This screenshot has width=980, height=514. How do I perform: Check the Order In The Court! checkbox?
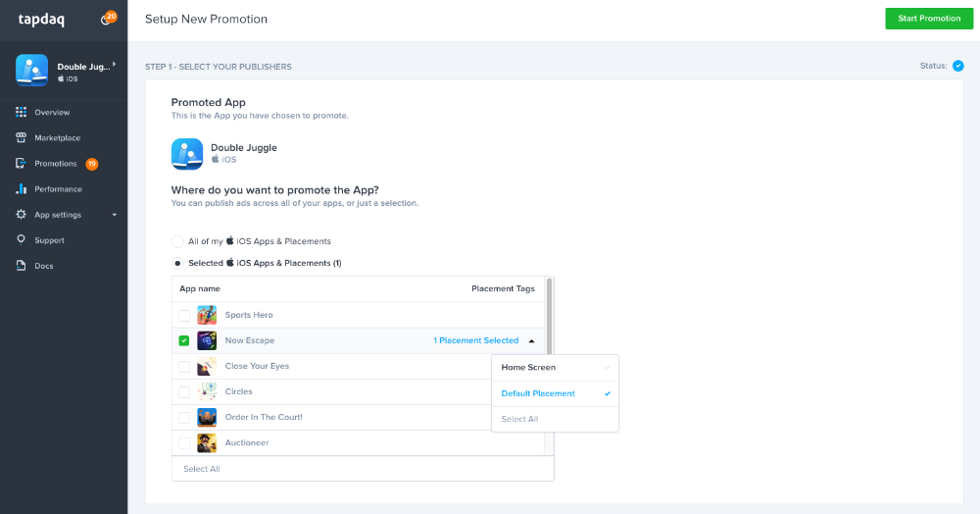[184, 418]
